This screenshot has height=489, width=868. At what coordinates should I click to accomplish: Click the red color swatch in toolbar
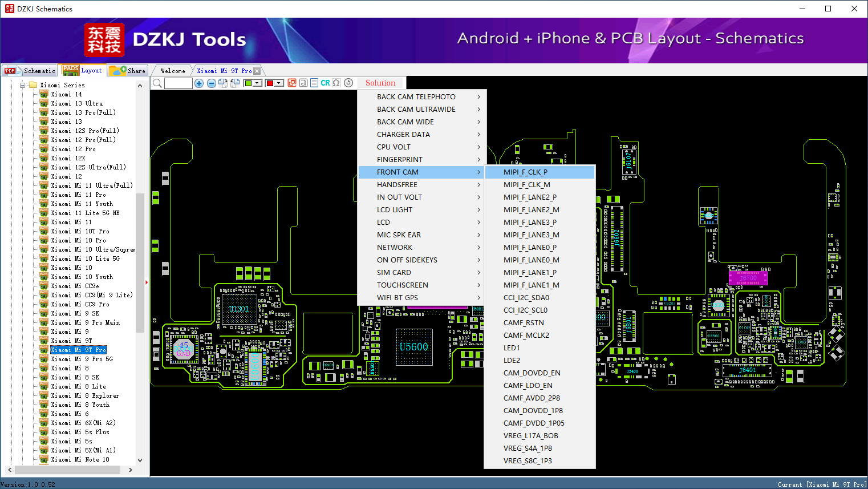[270, 83]
